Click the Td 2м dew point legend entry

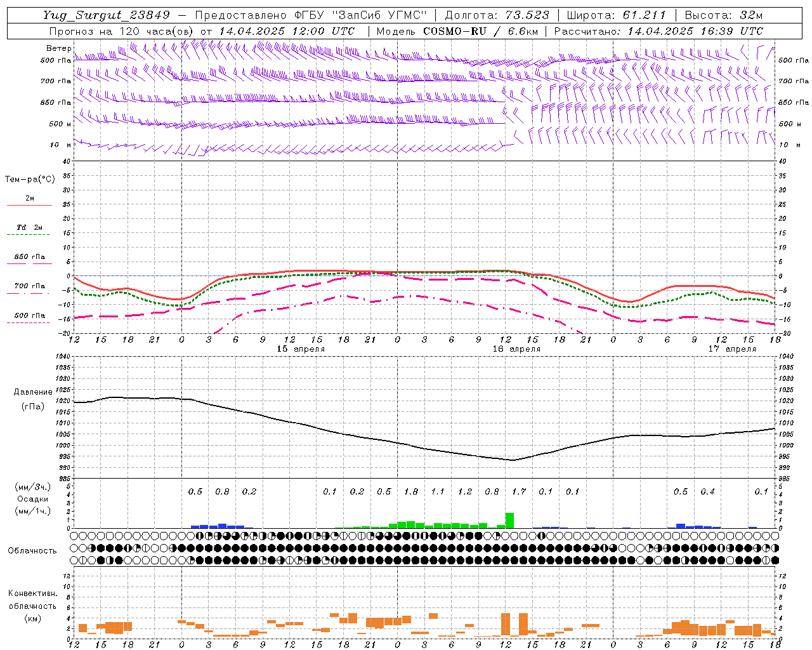tap(30, 227)
